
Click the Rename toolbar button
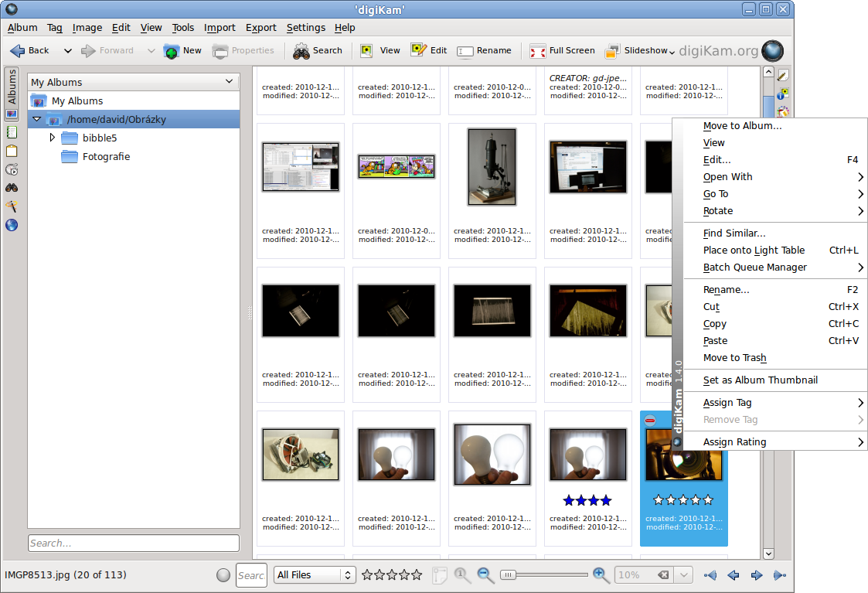tap(485, 50)
